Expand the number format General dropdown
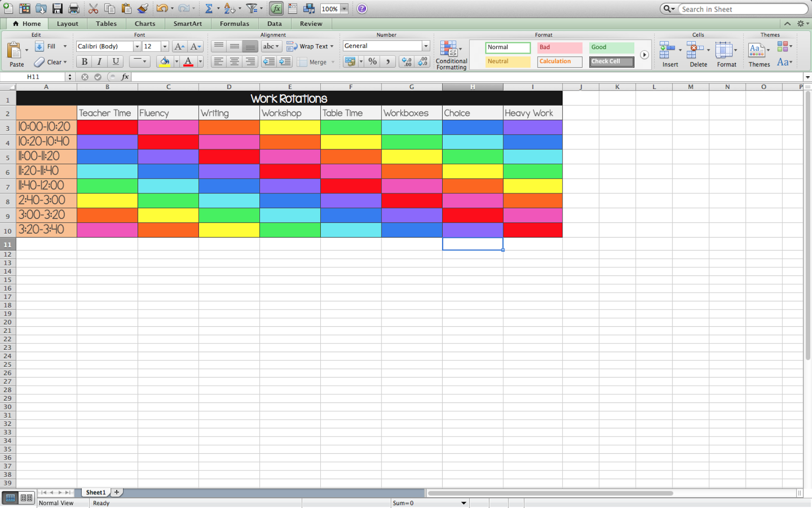Image resolution: width=812 pixels, height=508 pixels. [426, 46]
